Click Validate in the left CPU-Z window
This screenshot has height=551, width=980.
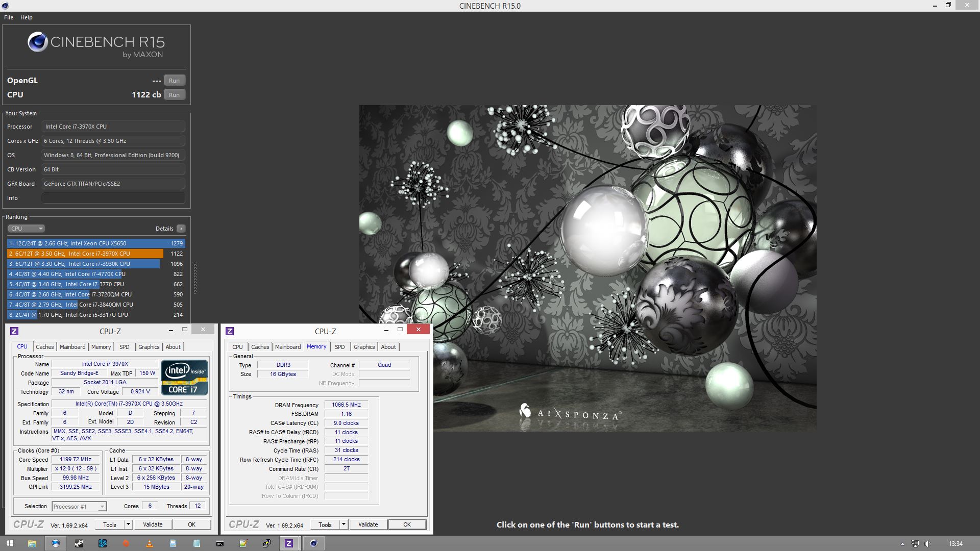click(153, 524)
